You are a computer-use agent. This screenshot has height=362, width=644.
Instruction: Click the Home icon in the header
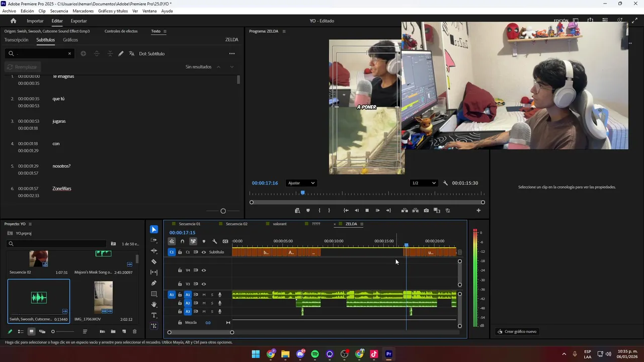(x=14, y=21)
